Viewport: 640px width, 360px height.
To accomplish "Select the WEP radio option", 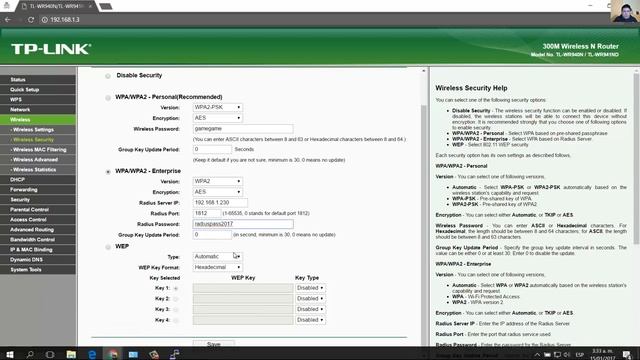I will 108,247.
